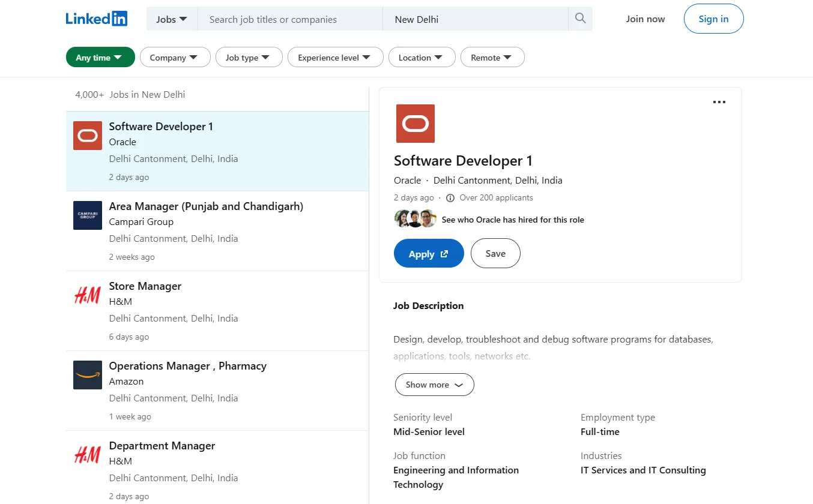Click the search magnifier icon
813x504 pixels.
tap(580, 19)
